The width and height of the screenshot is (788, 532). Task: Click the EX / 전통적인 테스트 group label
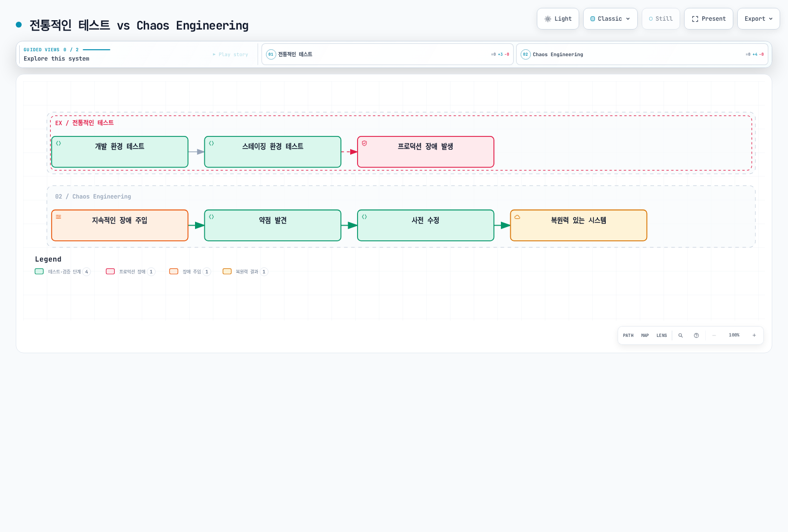tap(84, 123)
